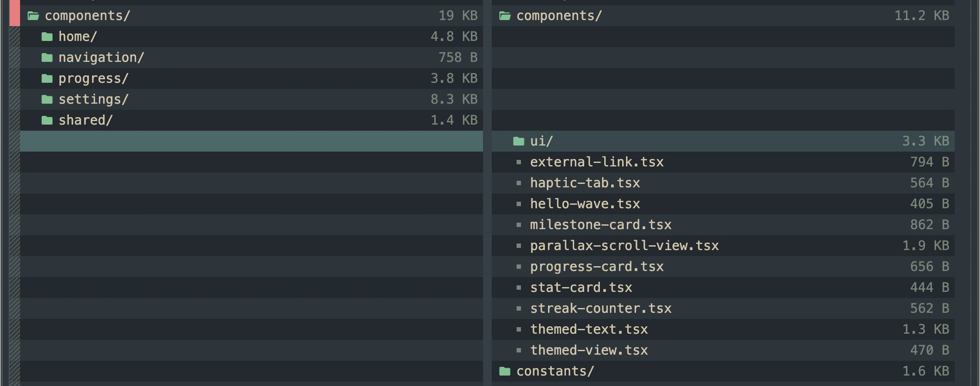This screenshot has width=980, height=386.
Task: Select the ui/ folder row
Action: tap(723, 141)
